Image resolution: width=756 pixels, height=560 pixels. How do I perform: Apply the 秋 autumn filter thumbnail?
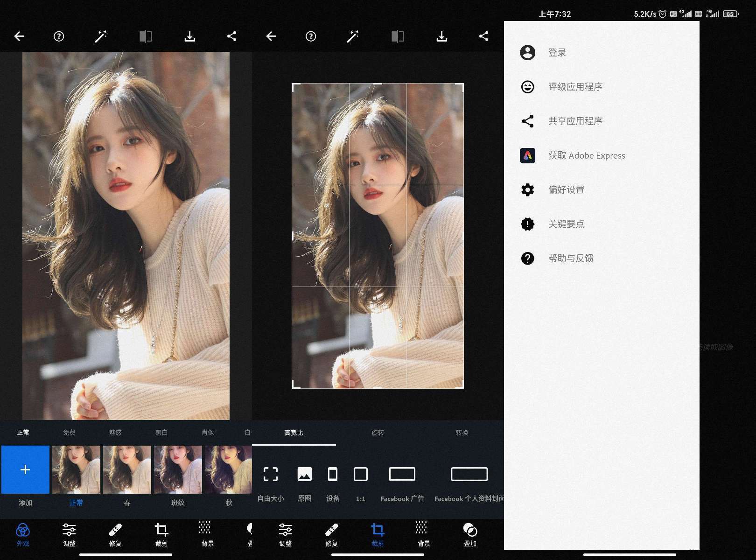click(228, 469)
